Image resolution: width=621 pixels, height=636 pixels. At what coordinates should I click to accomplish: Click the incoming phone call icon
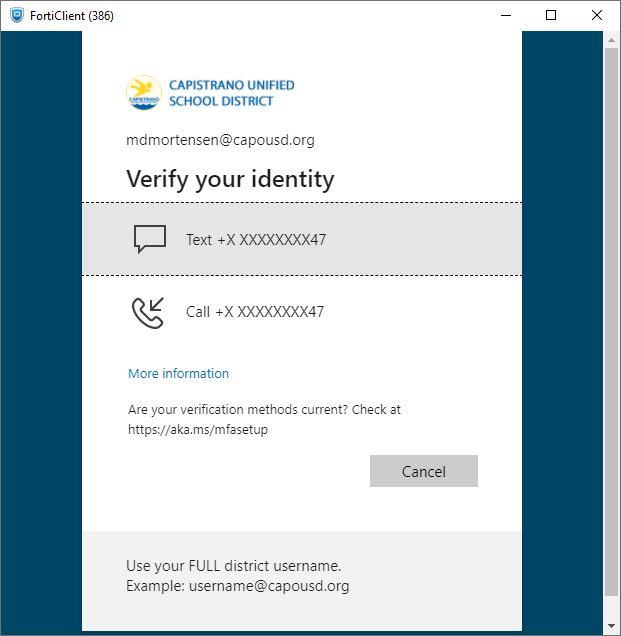click(x=148, y=312)
